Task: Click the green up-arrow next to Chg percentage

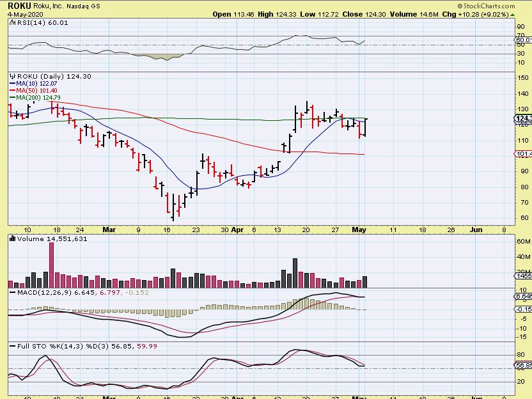Action: [512, 15]
